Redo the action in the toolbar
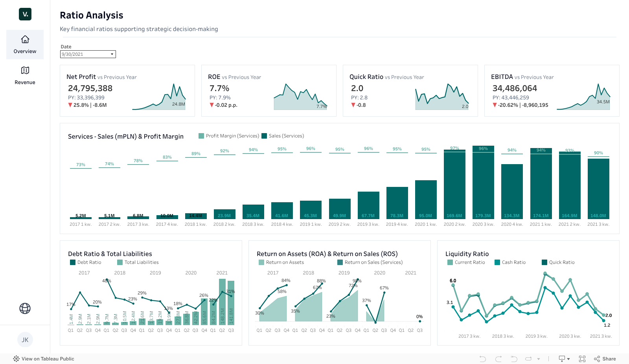629x364 pixels. 498,359
